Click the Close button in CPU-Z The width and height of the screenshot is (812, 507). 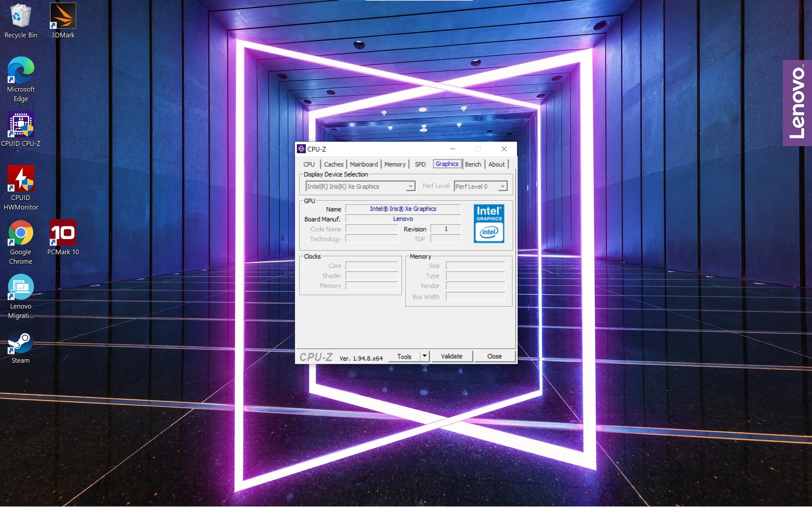(494, 356)
